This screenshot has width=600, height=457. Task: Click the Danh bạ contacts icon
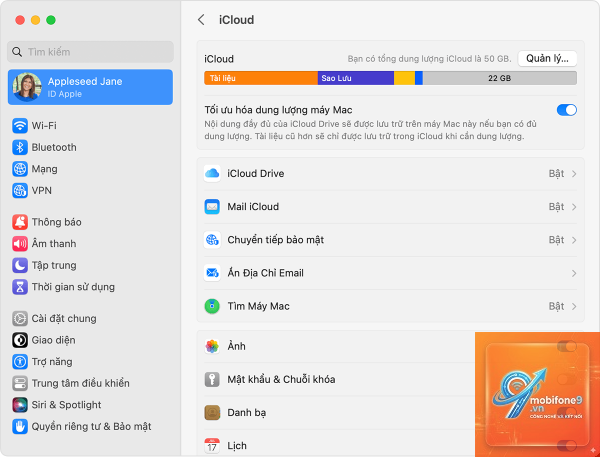click(x=212, y=413)
